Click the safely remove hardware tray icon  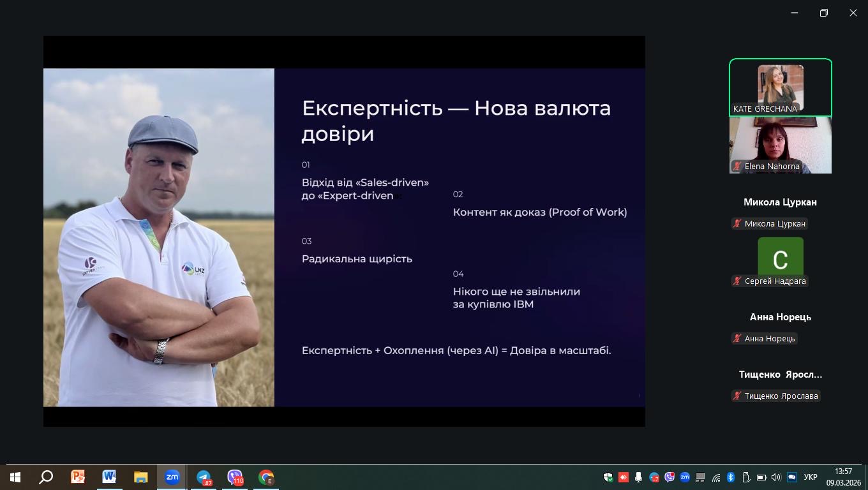746,477
